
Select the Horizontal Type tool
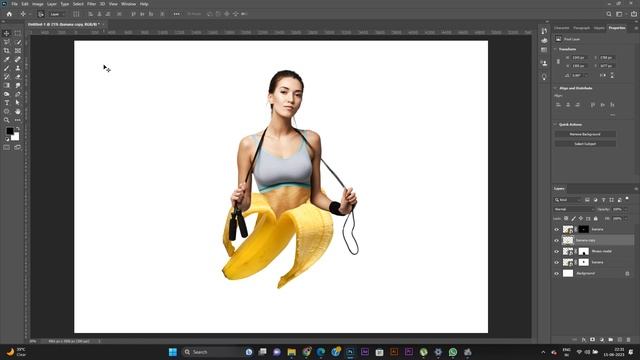pyautogui.click(x=7, y=103)
